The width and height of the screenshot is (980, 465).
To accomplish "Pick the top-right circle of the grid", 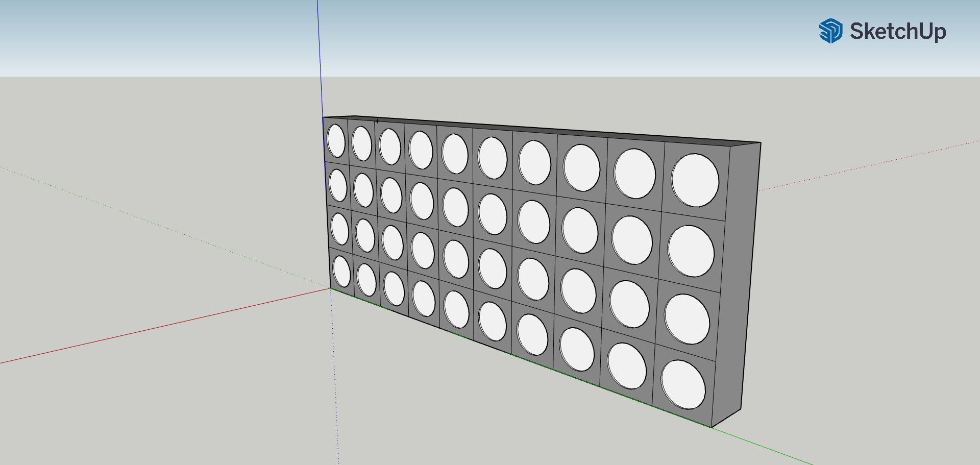I will 695,180.
